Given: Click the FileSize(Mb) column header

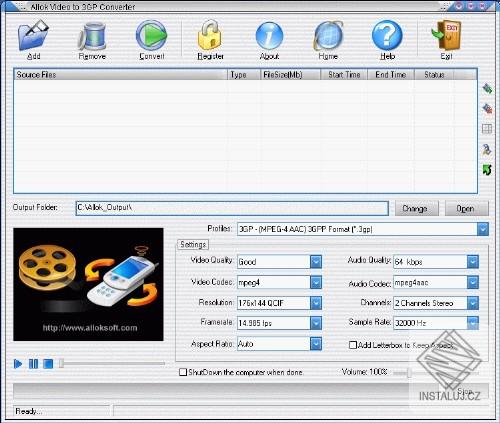Looking at the screenshot, I should coord(290,75).
